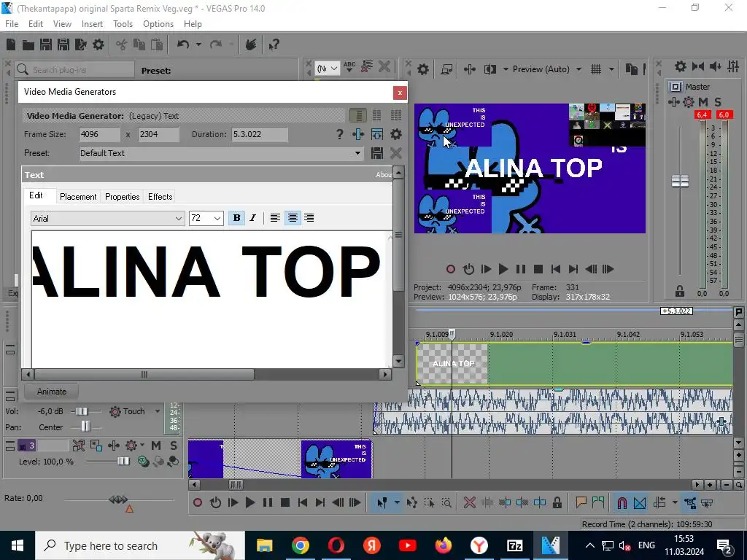Screen dimensions: 747x560
Task: Solo video track 3 with S button
Action: tap(174, 446)
